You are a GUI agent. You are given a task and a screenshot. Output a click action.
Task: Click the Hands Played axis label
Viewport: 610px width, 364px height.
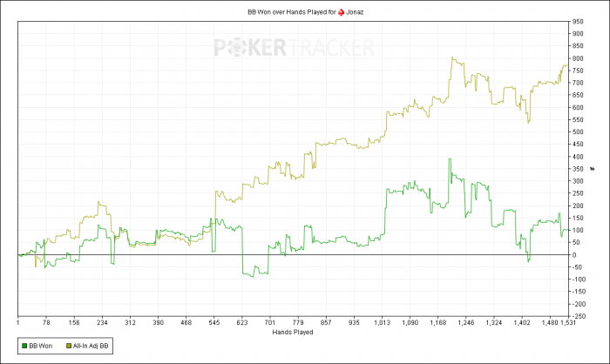click(293, 332)
